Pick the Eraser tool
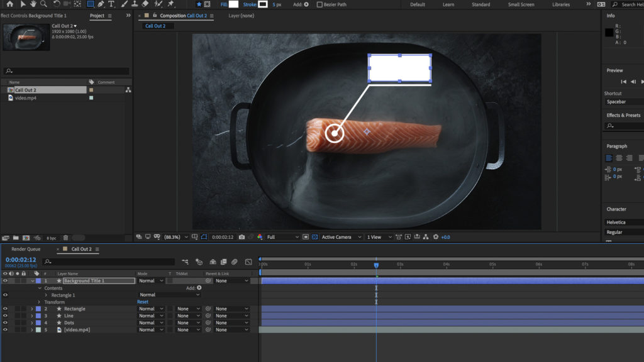 145,4
